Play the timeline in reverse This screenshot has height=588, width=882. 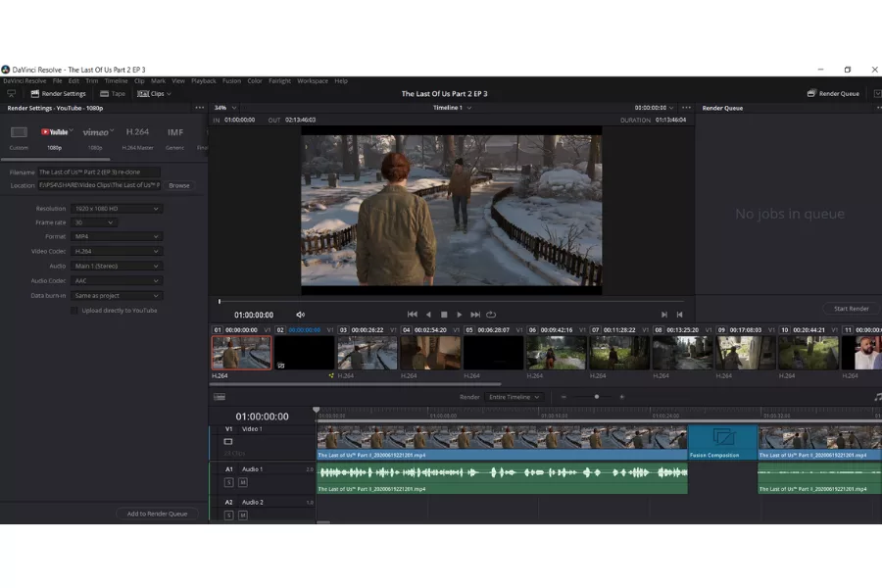(x=428, y=315)
